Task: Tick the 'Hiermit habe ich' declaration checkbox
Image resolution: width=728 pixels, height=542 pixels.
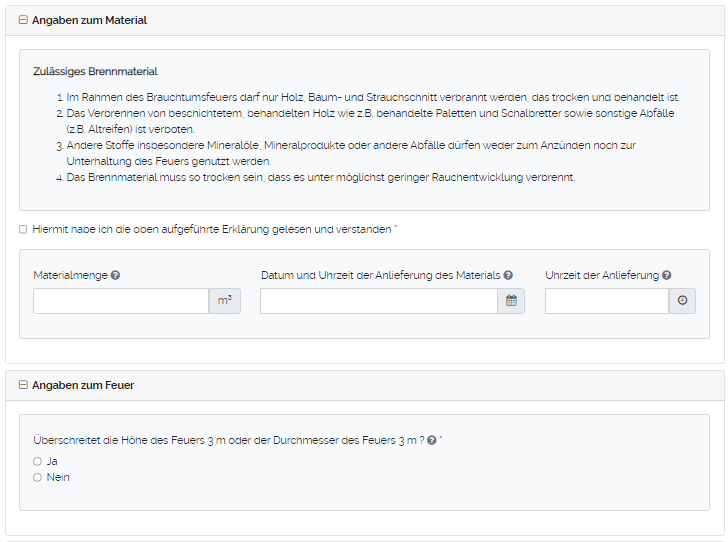Action: click(23, 229)
